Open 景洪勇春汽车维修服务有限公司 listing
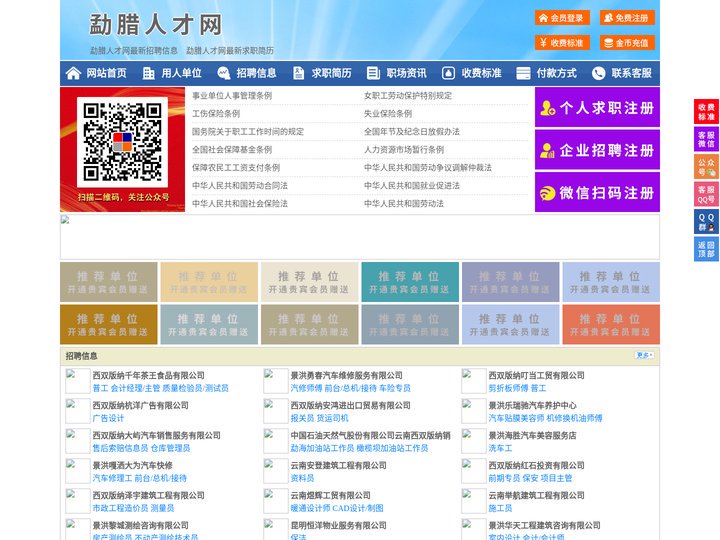Image resolution: width=720 pixels, height=540 pixels. point(347,375)
